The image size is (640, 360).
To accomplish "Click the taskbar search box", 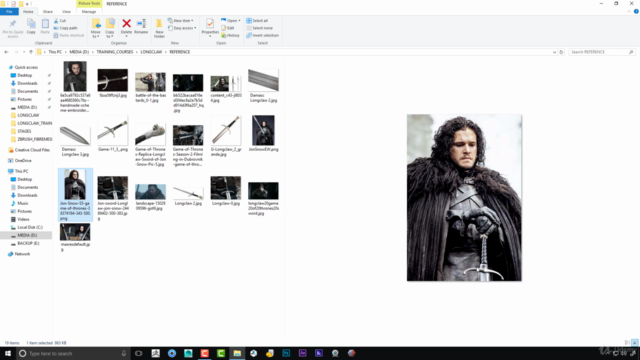I will point(73,353).
